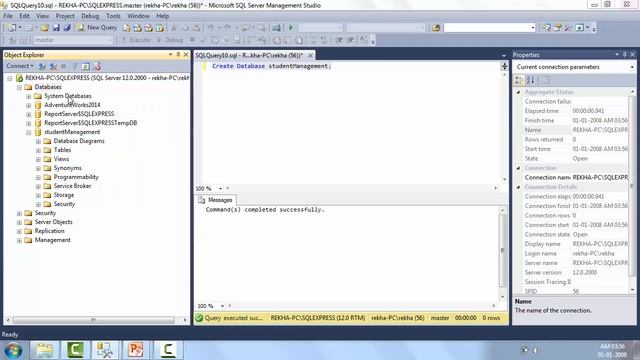Open the Find combo box in the toolbar
The image size is (640, 360).
(533, 28)
